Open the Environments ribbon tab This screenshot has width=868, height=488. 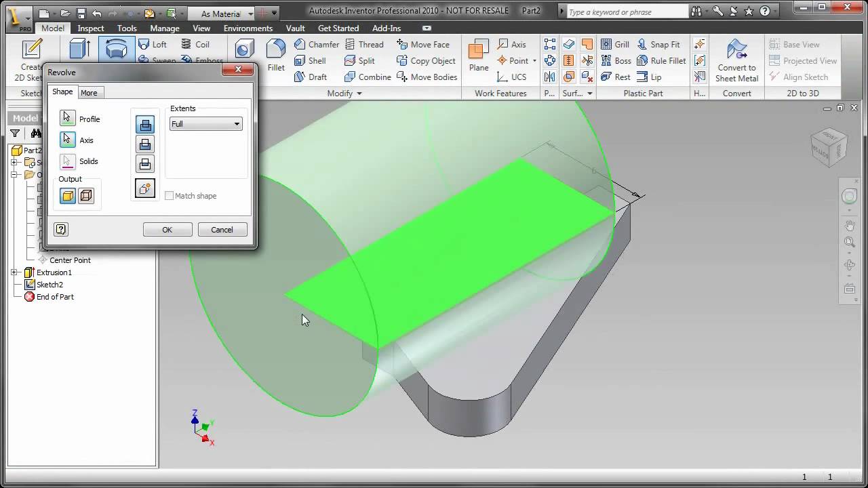[248, 28]
